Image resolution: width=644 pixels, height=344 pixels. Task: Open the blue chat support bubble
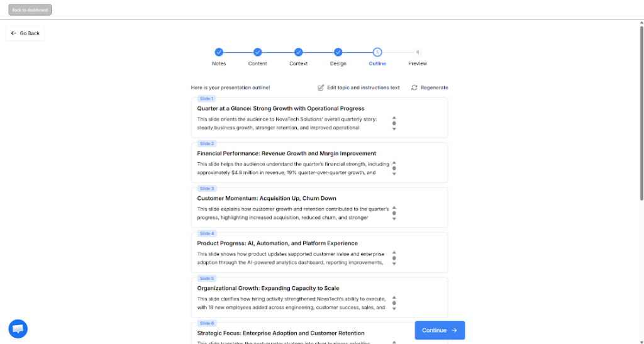18,329
